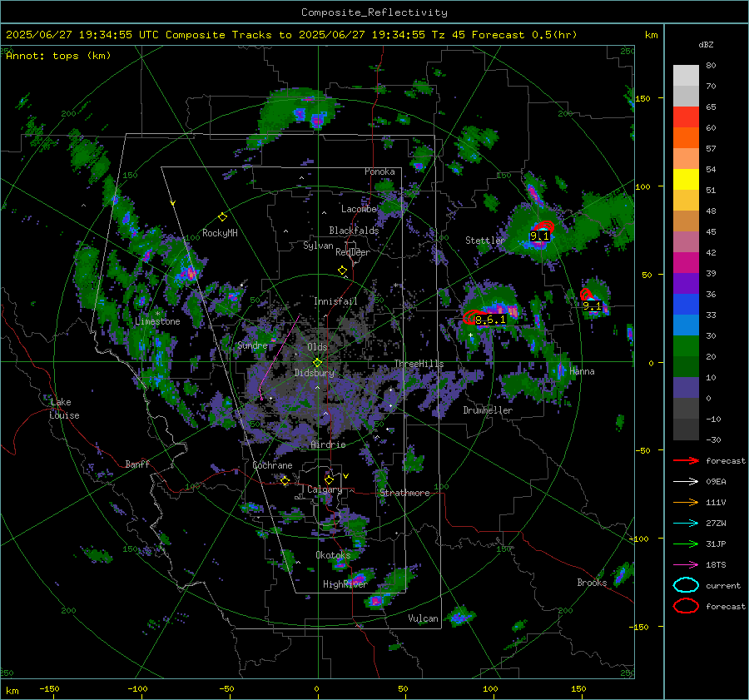Image resolution: width=749 pixels, height=700 pixels.
Task: Click the ThreeHills city label
Action: point(419,364)
